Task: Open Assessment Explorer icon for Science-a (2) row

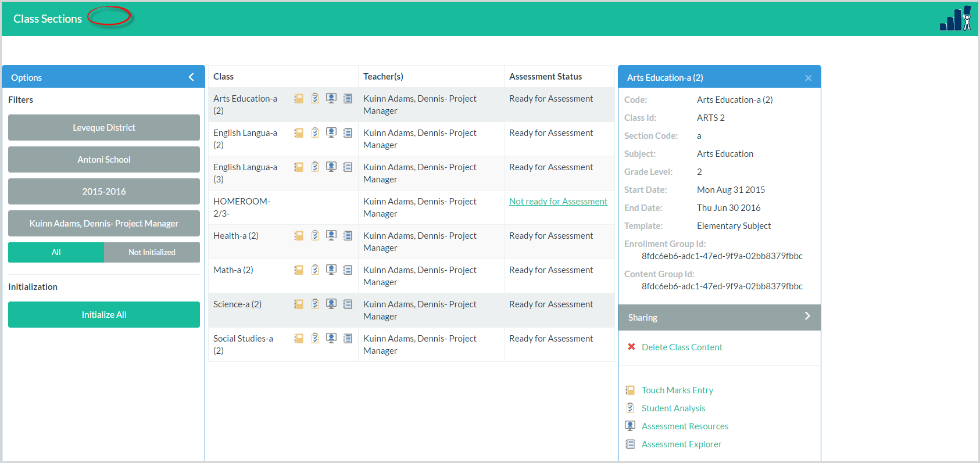Action: (348, 304)
